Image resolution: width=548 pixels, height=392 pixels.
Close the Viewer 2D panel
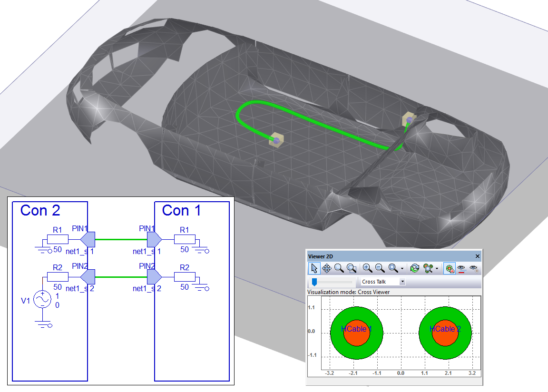coord(478,256)
